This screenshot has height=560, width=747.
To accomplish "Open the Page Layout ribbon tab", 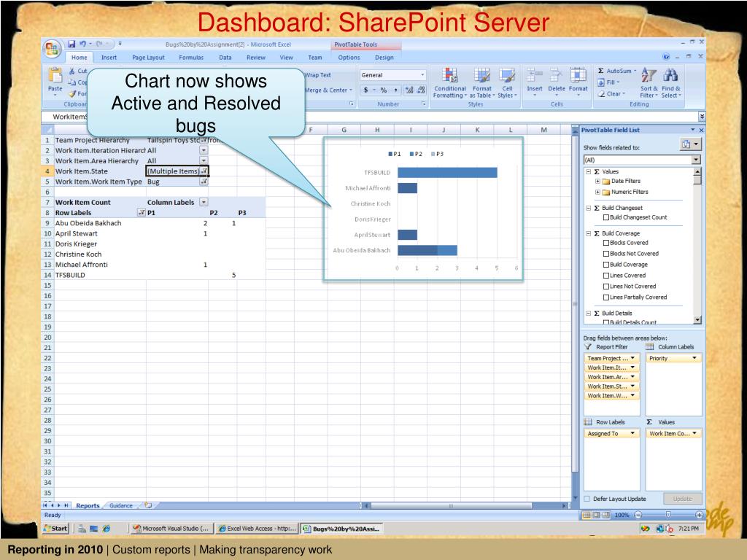I will pyautogui.click(x=148, y=57).
